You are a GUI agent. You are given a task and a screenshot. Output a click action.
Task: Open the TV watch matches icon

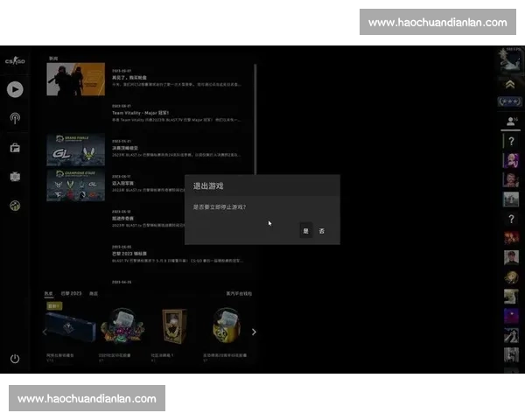15,177
